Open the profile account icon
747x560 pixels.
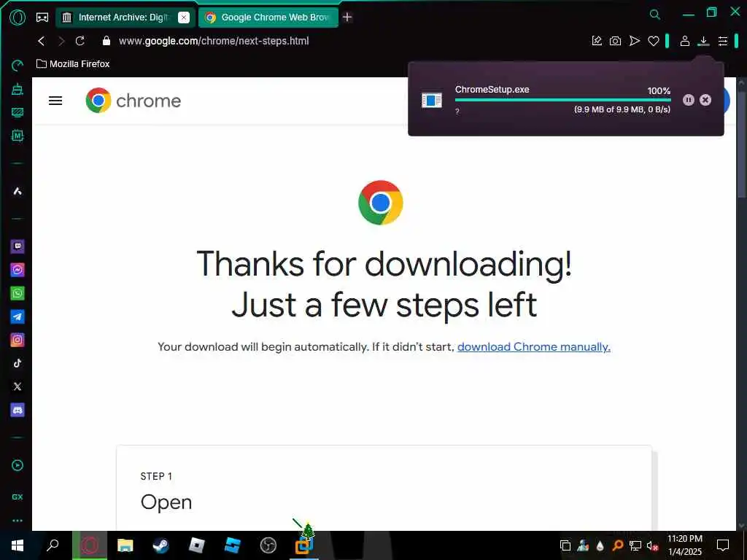[x=684, y=41]
